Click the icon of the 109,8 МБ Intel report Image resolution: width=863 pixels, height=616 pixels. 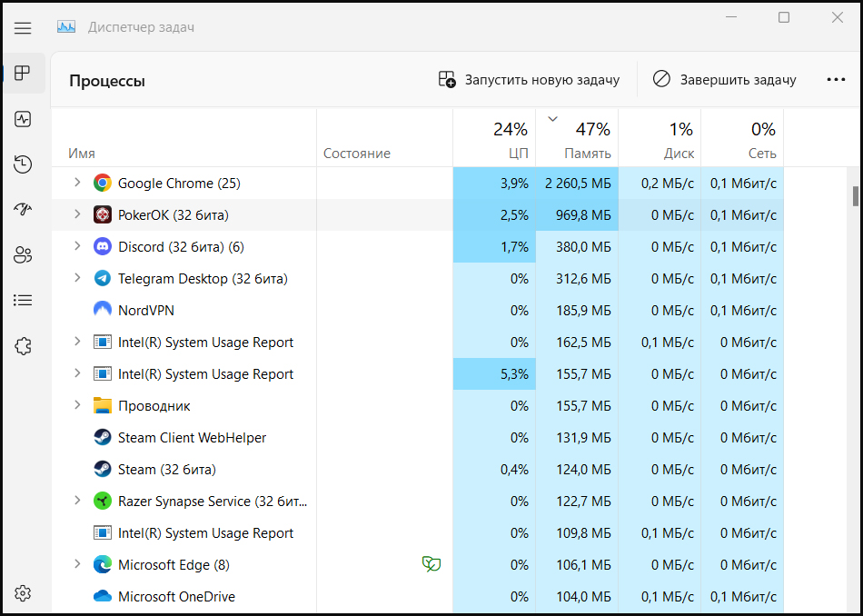(103, 533)
